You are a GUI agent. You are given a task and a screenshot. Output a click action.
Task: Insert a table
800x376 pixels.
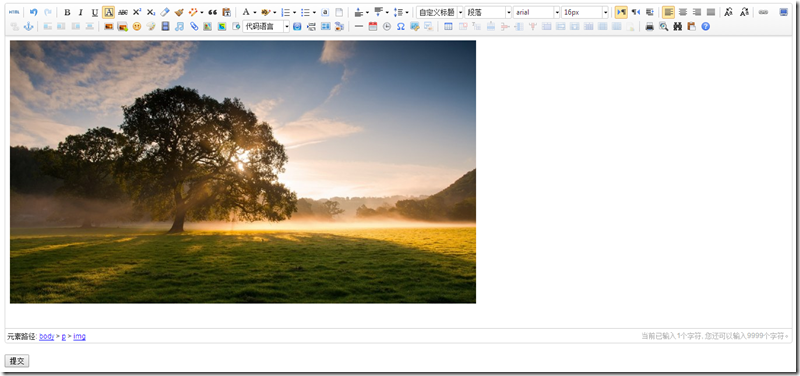pos(448,27)
